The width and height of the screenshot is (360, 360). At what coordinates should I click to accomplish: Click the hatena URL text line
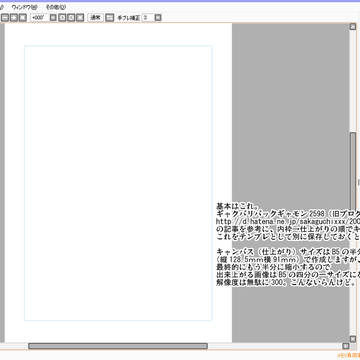pos(288,221)
